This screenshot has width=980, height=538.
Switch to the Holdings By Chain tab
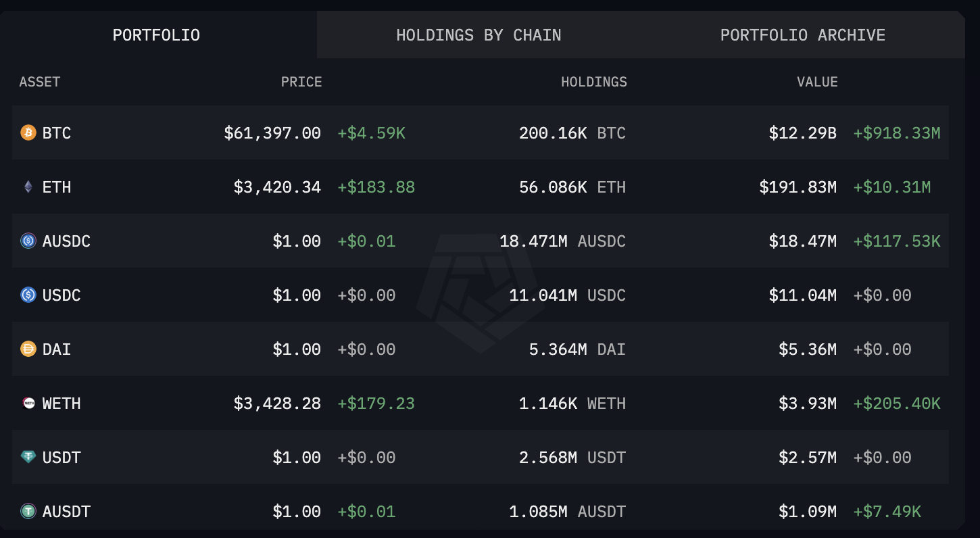pyautogui.click(x=479, y=35)
